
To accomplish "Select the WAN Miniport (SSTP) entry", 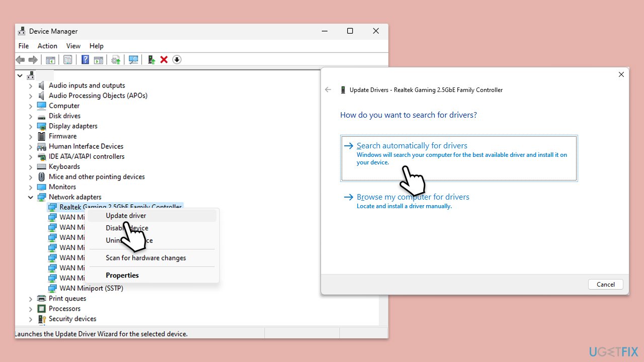I will click(x=91, y=289).
